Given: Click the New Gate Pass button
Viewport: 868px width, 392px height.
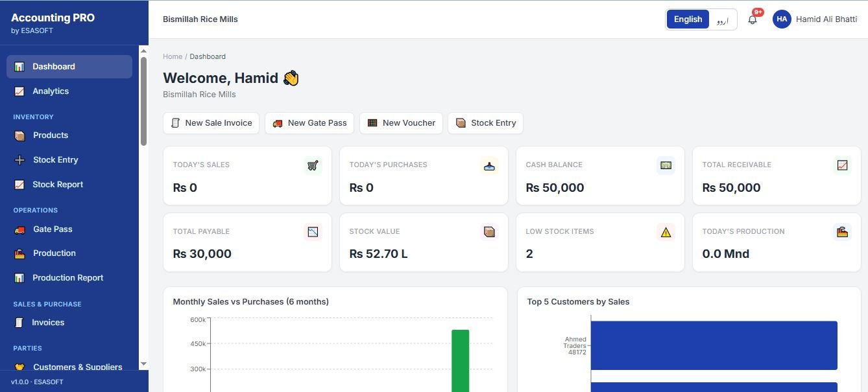Looking at the screenshot, I should coord(309,123).
